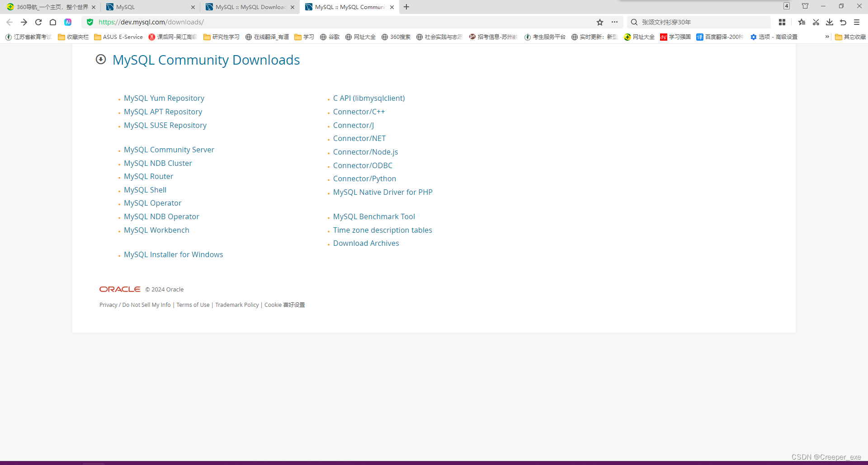Viewport: 868px width, 465px height.
Task: Click the scissors screenshot tool icon
Action: 816,22
